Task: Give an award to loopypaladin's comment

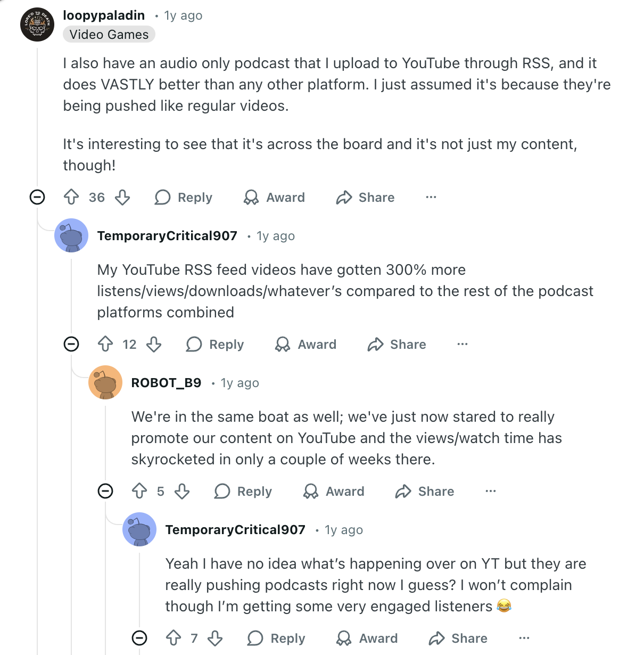Action: [274, 198]
